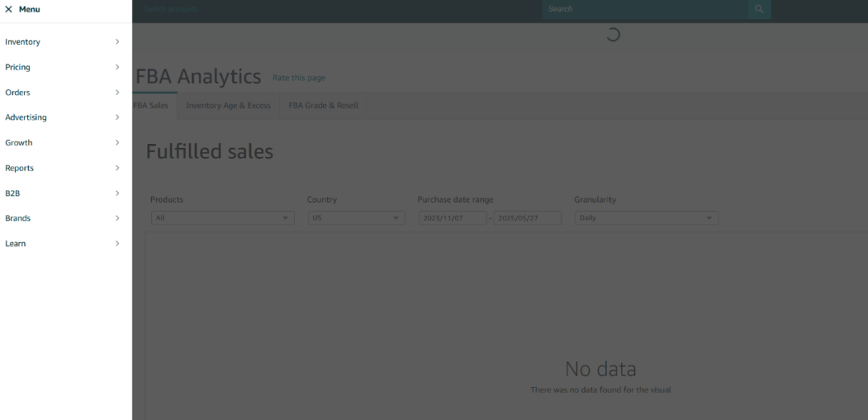Open the Products dropdown
868x420 pixels.
tap(222, 218)
